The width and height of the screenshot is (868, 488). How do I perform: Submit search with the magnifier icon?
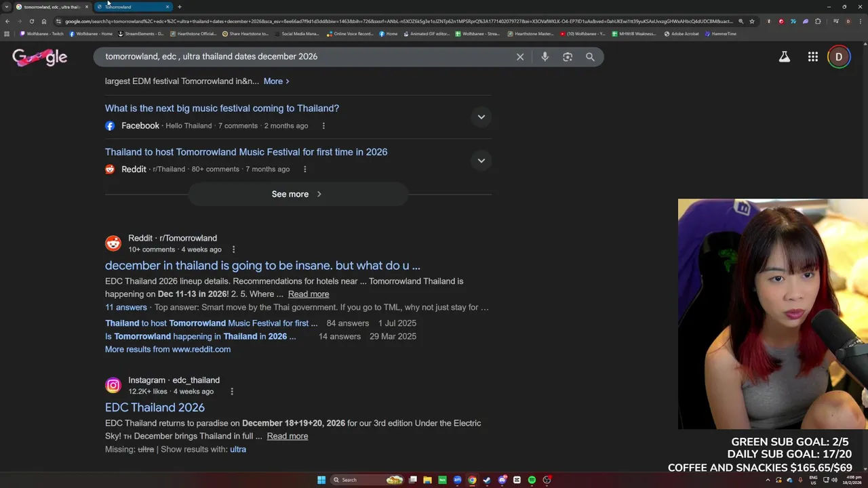590,57
